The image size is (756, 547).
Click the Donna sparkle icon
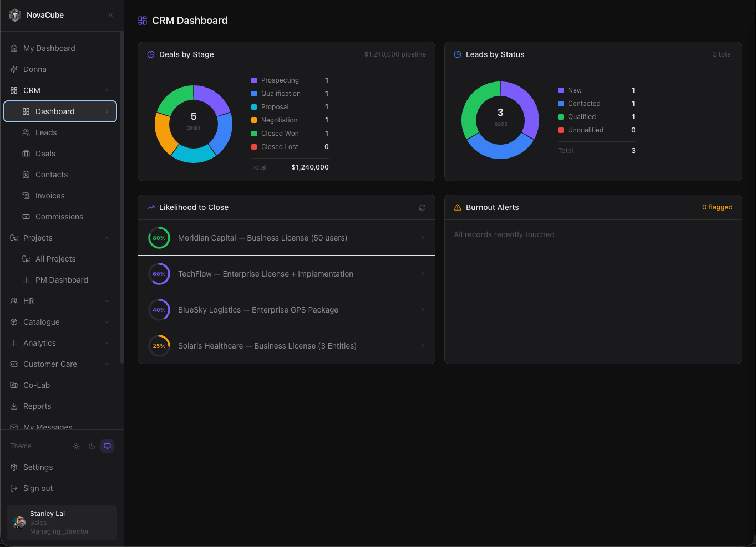pos(14,69)
